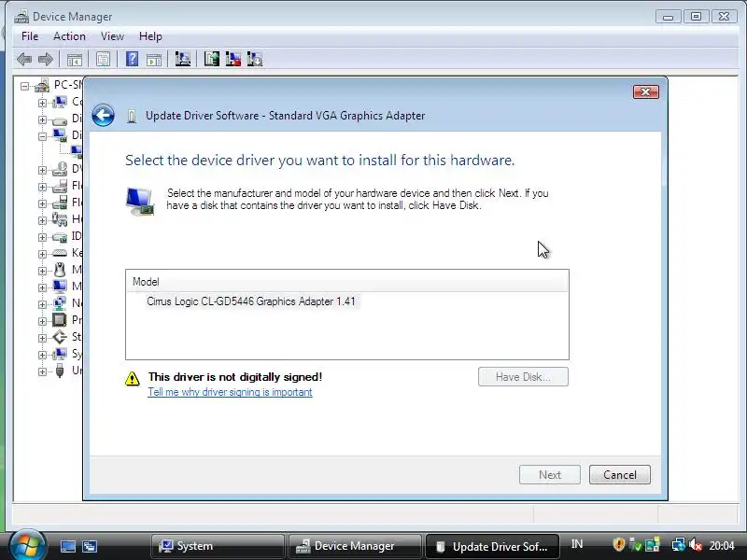The width and height of the screenshot is (747, 560).
Task: Click the Next button
Action: [x=550, y=475]
